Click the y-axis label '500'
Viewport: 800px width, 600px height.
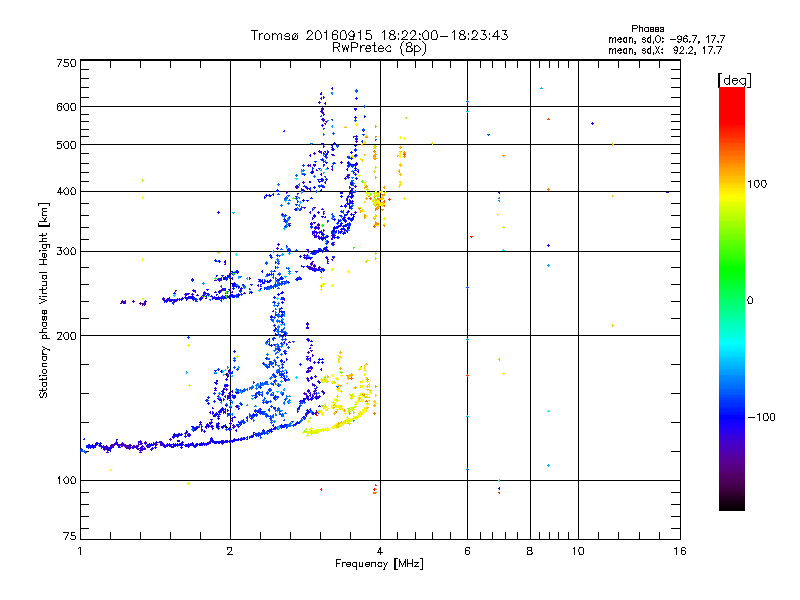(66, 145)
